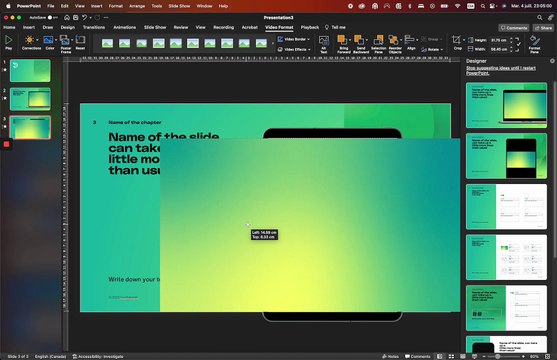The image size is (557, 360).
Task: Click the Send Backward icon
Action: [x=359, y=40]
